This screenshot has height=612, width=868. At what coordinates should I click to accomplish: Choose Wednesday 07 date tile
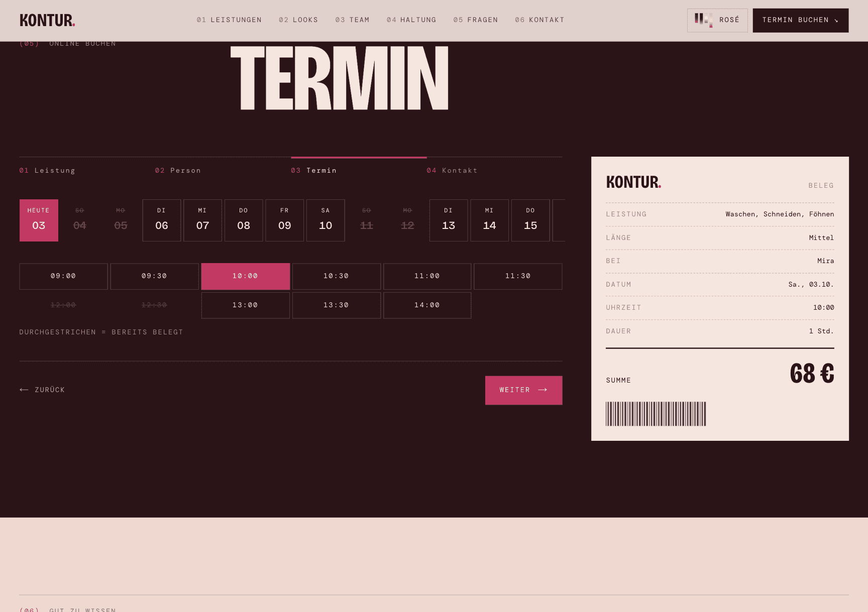(x=202, y=220)
